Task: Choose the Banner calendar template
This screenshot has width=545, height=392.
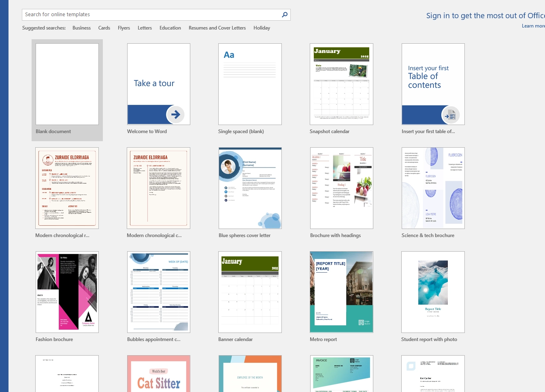Action: (250, 292)
